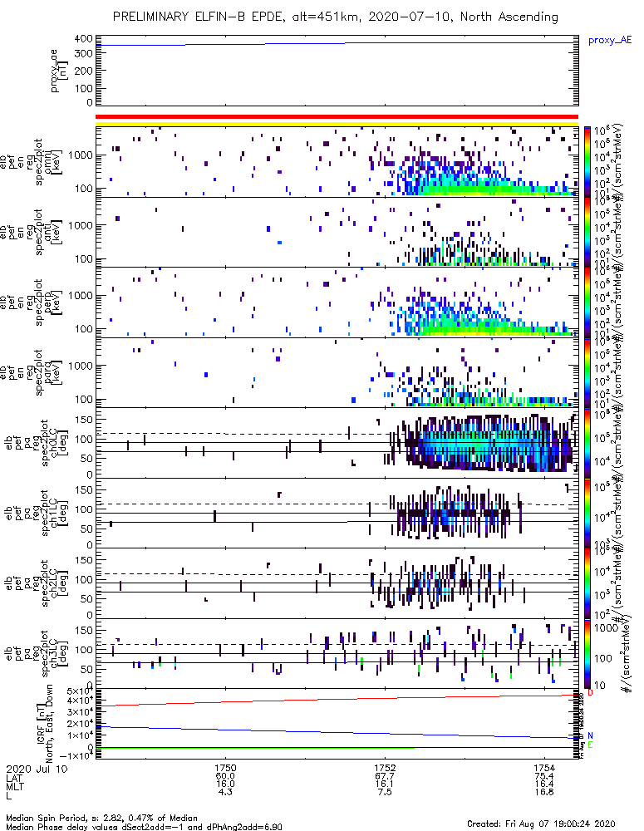The image size is (644, 831).
Task: Click the 'Created: Fri Aug 07' timestamp
Action: [x=541, y=824]
